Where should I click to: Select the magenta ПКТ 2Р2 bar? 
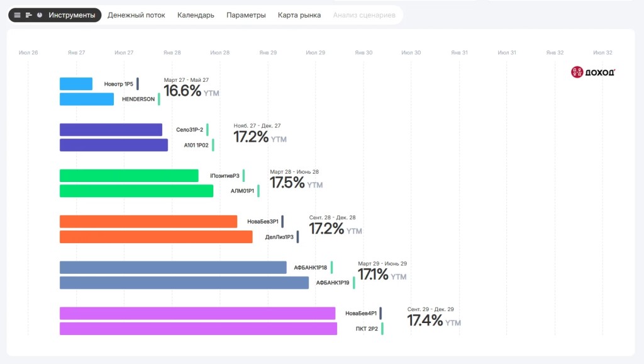198,329
